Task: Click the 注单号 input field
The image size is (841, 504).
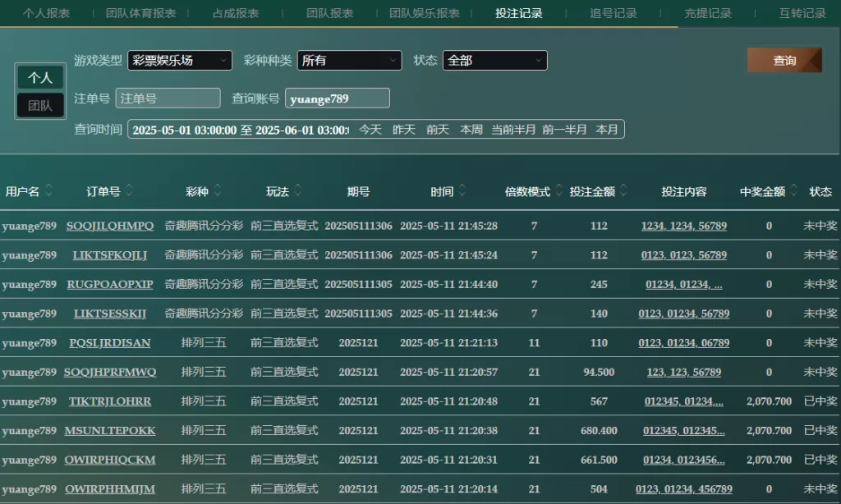Action: coord(168,99)
